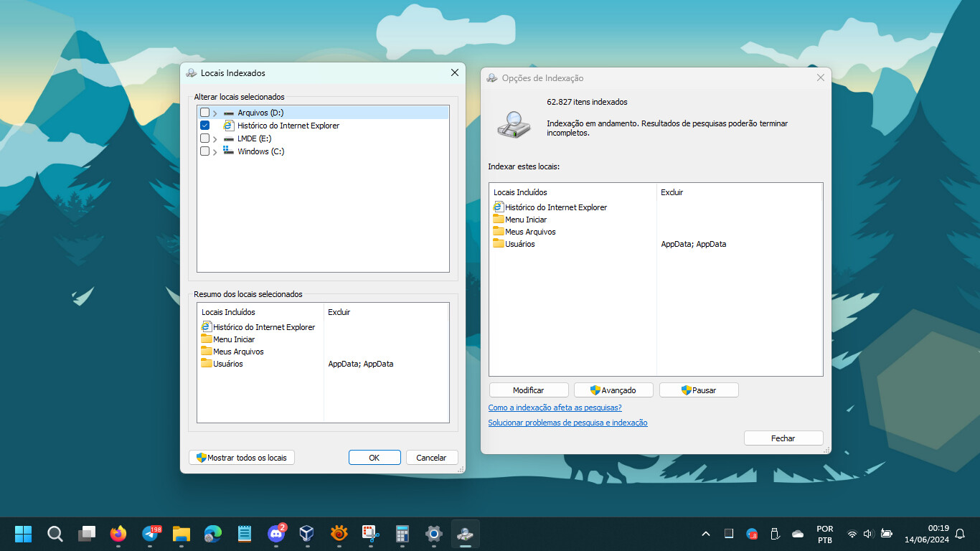Open Firefox from the taskbar

point(118,534)
